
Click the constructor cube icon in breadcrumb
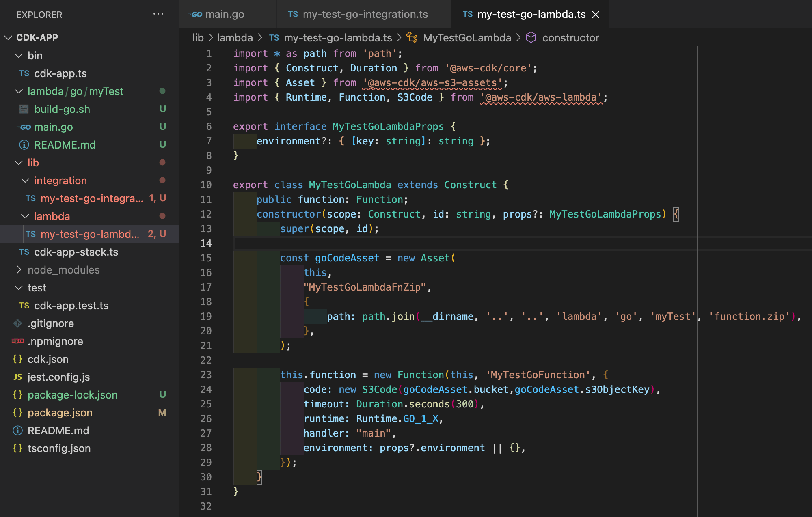[x=531, y=37]
